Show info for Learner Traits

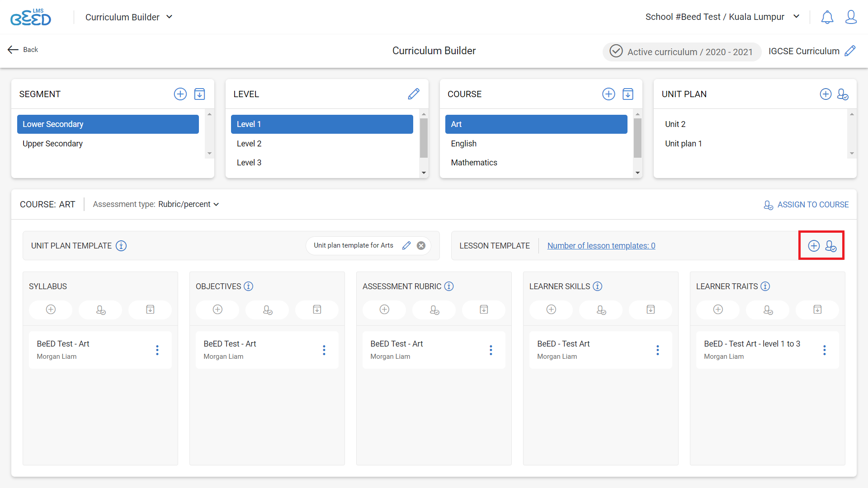coord(765,286)
